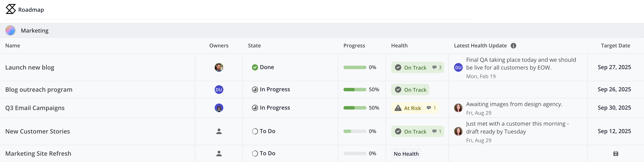Click the DU owner avatar for Blog outreach
Screen dimensions: 644x162
pos(219,90)
